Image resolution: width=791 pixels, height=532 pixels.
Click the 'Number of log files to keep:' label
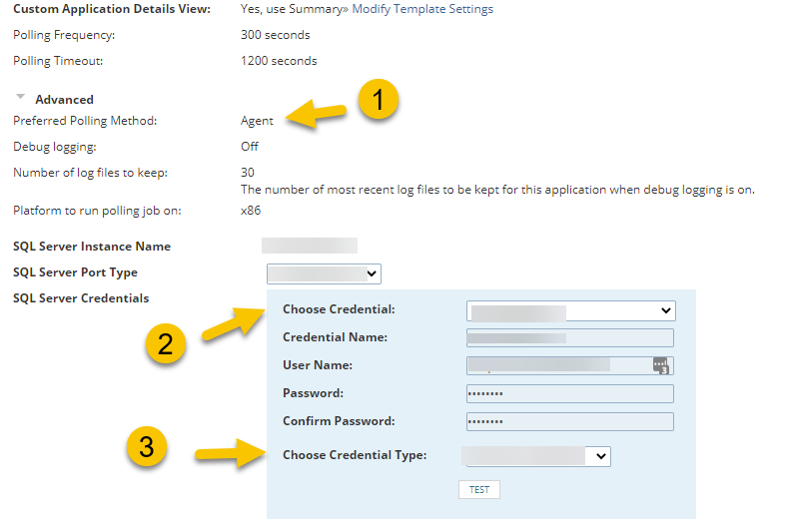[x=90, y=173]
